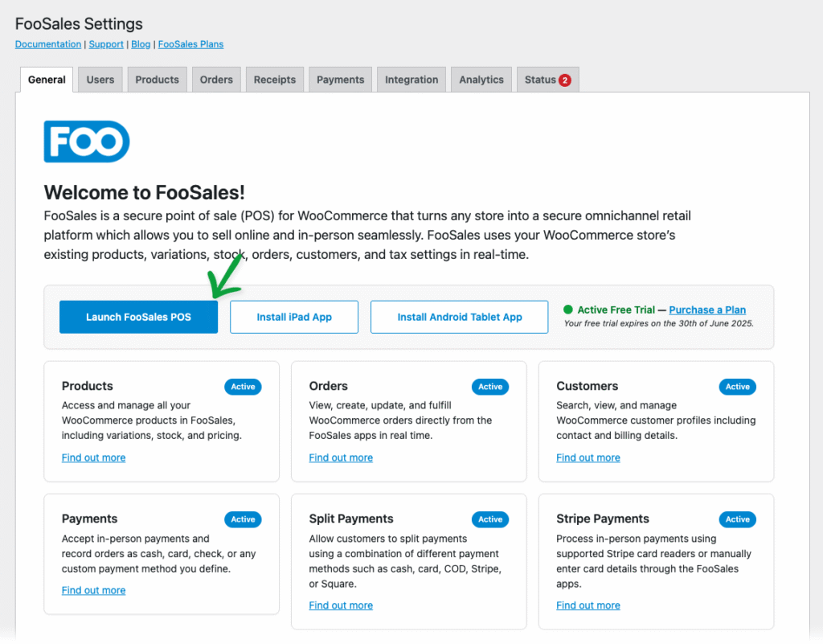The width and height of the screenshot is (823, 644).
Task: Click Install Android Tablet App button
Action: pyautogui.click(x=459, y=317)
